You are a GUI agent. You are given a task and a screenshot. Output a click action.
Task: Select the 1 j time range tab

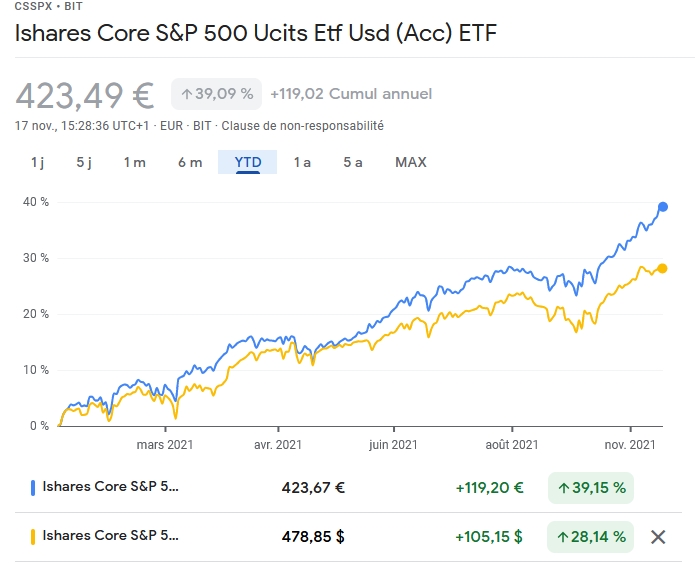(37, 162)
